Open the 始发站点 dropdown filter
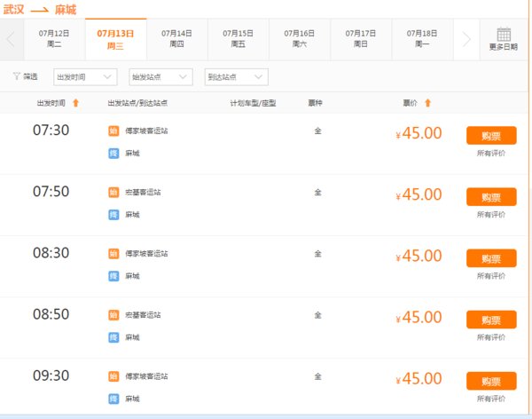Screen dimensions: 532x419 (160, 77)
